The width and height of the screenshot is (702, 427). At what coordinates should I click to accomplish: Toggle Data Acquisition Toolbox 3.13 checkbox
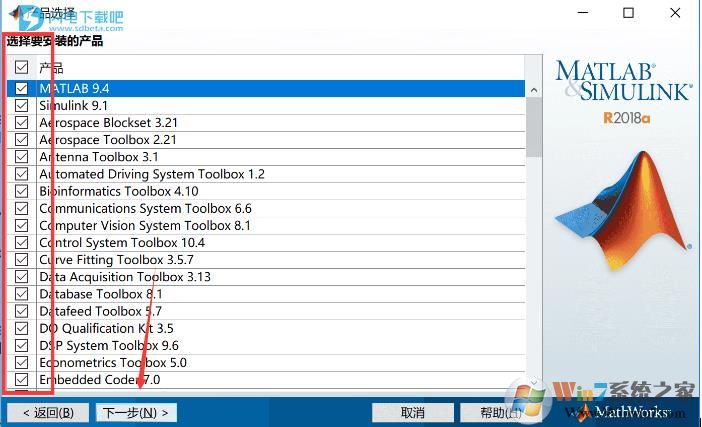click(21, 277)
